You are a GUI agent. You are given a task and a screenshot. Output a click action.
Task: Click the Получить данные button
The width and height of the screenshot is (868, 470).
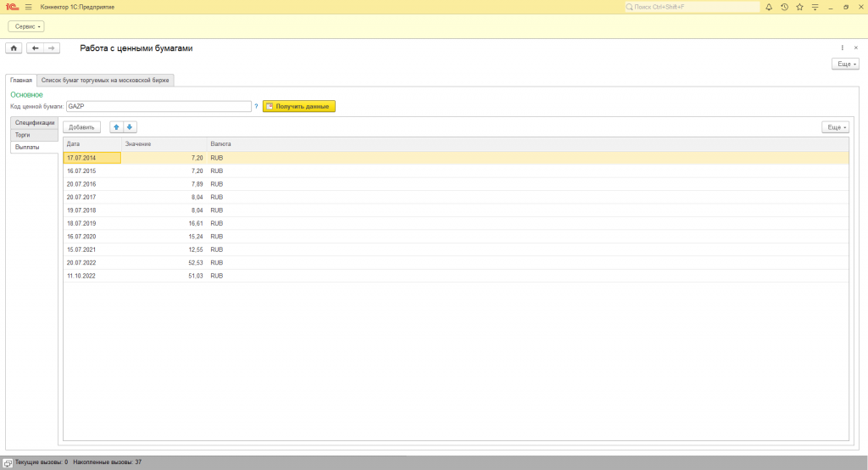click(x=299, y=106)
